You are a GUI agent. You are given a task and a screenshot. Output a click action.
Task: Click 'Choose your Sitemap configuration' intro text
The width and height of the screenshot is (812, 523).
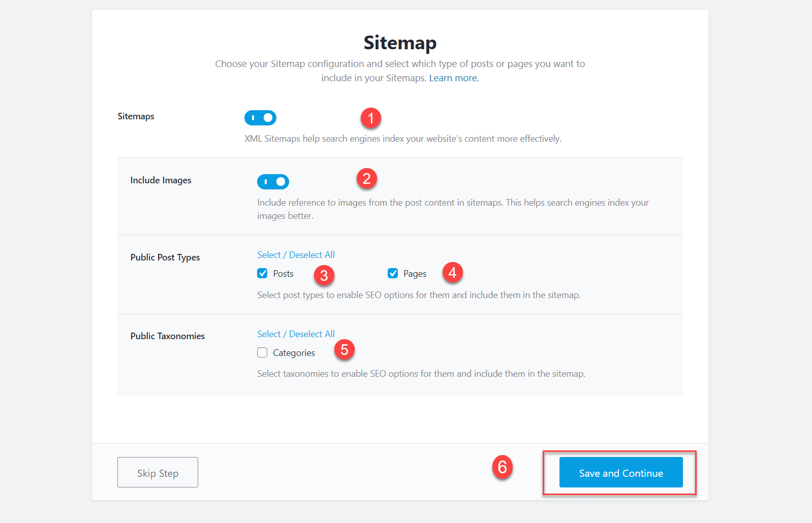pyautogui.click(x=400, y=71)
